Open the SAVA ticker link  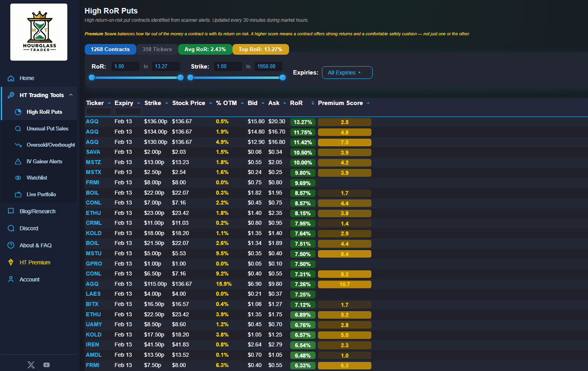point(93,152)
